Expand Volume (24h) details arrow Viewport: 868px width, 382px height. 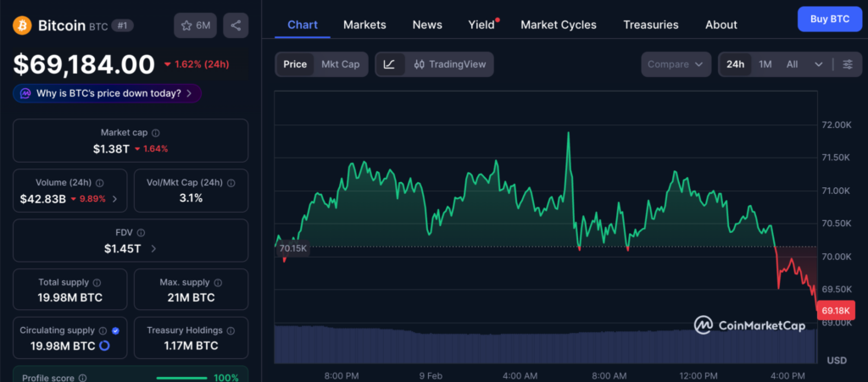pyautogui.click(x=114, y=199)
